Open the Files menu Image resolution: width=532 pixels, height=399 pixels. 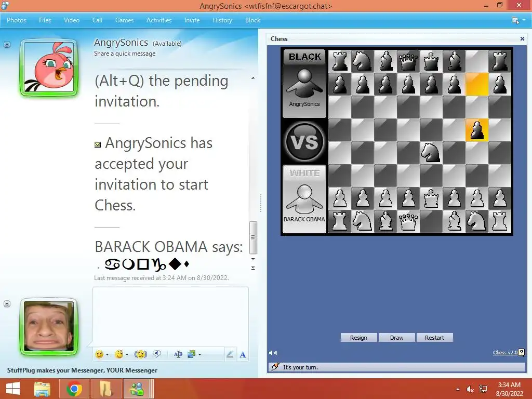pyautogui.click(x=45, y=20)
